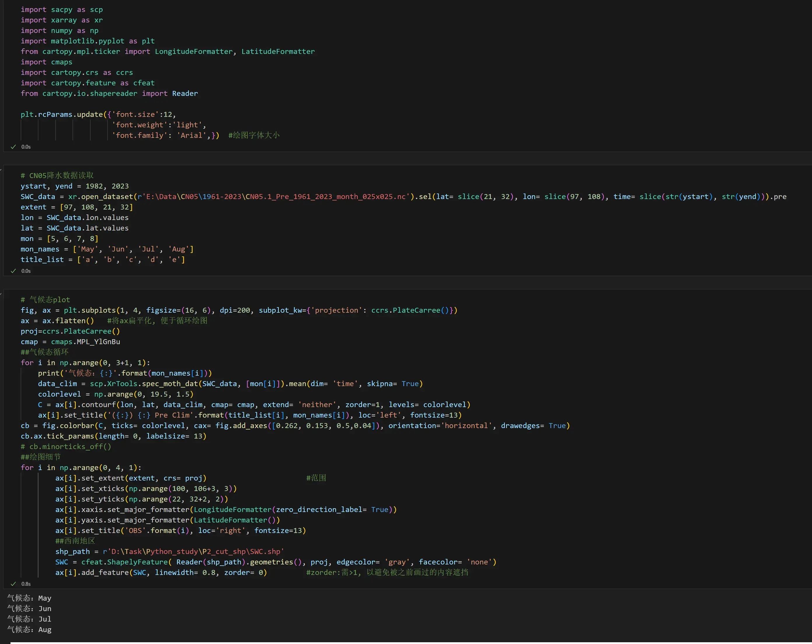Place cursor on 'import cmaps' line

(46, 62)
